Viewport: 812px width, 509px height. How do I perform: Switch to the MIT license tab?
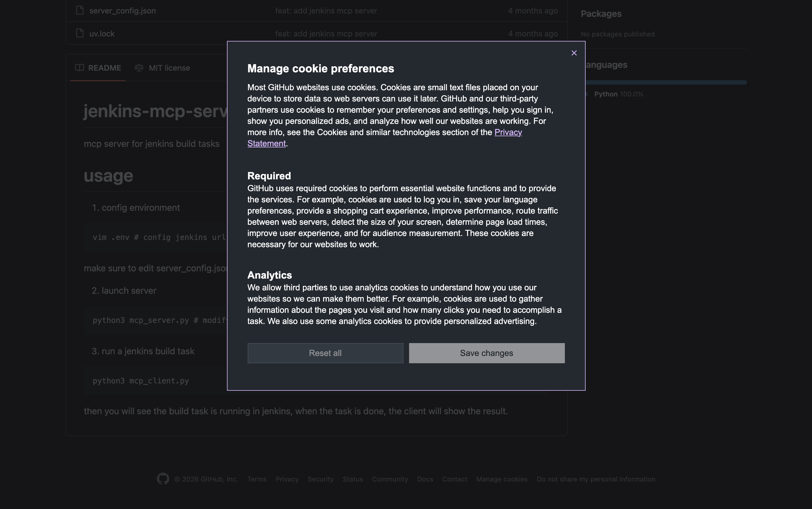169,68
